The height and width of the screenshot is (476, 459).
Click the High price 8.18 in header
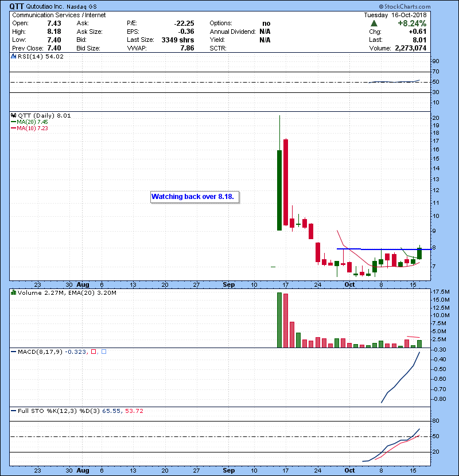pyautogui.click(x=54, y=32)
